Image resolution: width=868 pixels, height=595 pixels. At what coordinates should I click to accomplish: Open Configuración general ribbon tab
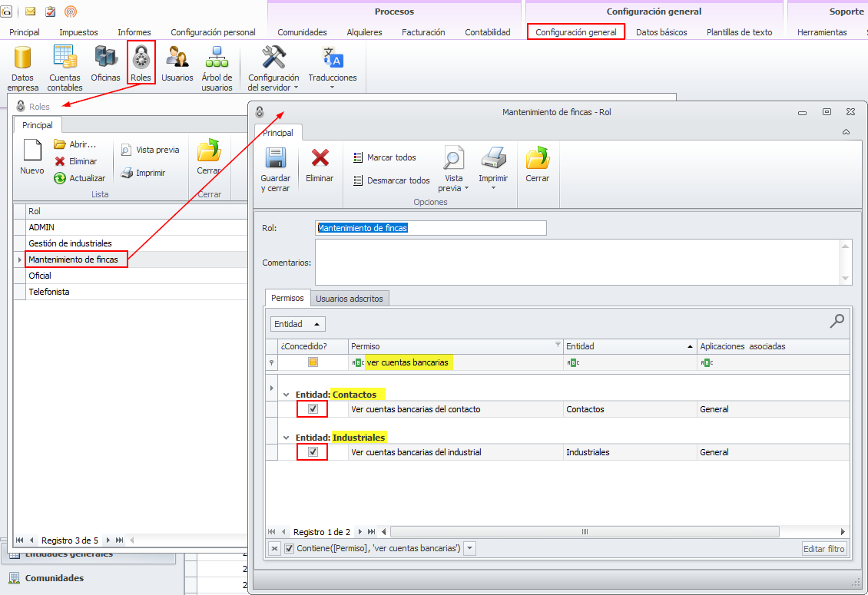575,32
